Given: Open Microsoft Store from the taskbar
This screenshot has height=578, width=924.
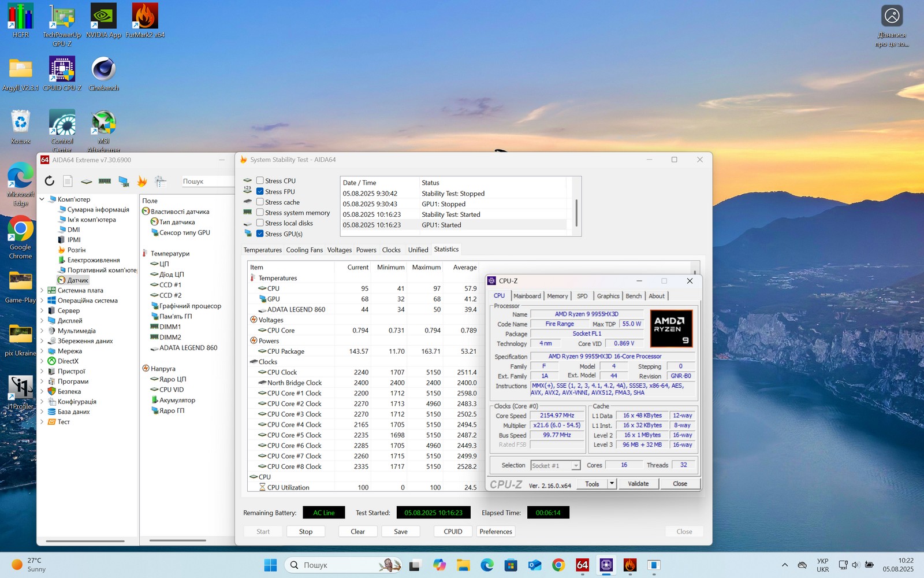Looking at the screenshot, I should click(x=511, y=565).
